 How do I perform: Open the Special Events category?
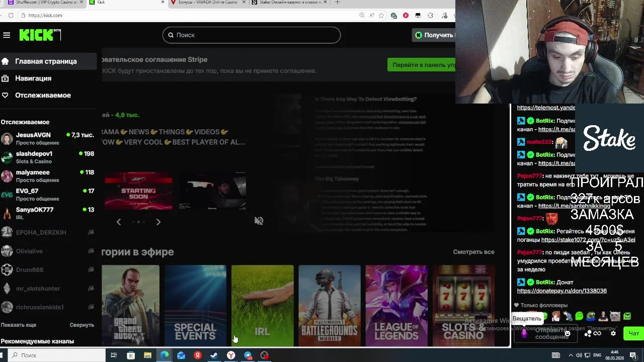click(x=195, y=306)
